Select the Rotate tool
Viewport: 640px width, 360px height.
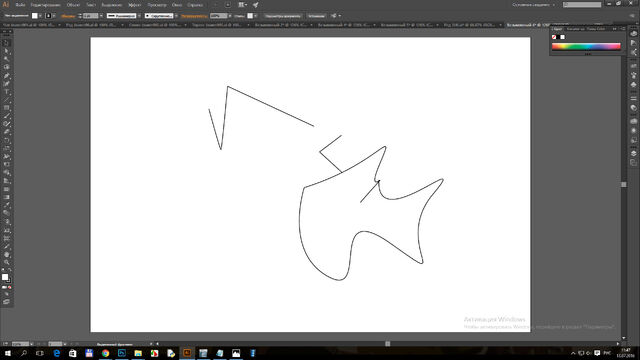coord(7,140)
